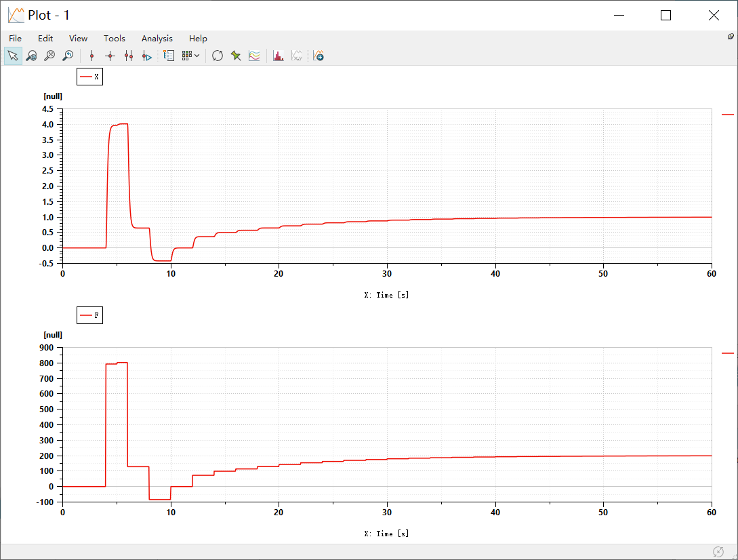Click the undo zoom magnifier icon
This screenshot has width=738, height=560.
click(x=68, y=56)
